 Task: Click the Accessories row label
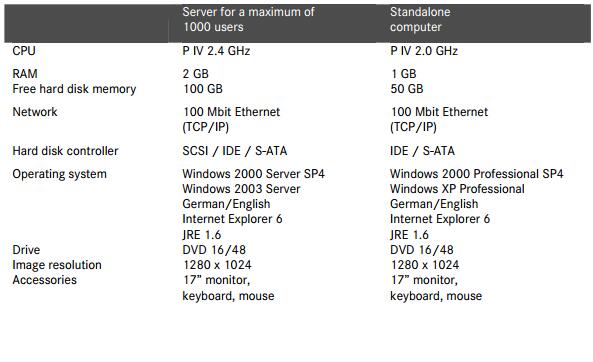[45, 280]
